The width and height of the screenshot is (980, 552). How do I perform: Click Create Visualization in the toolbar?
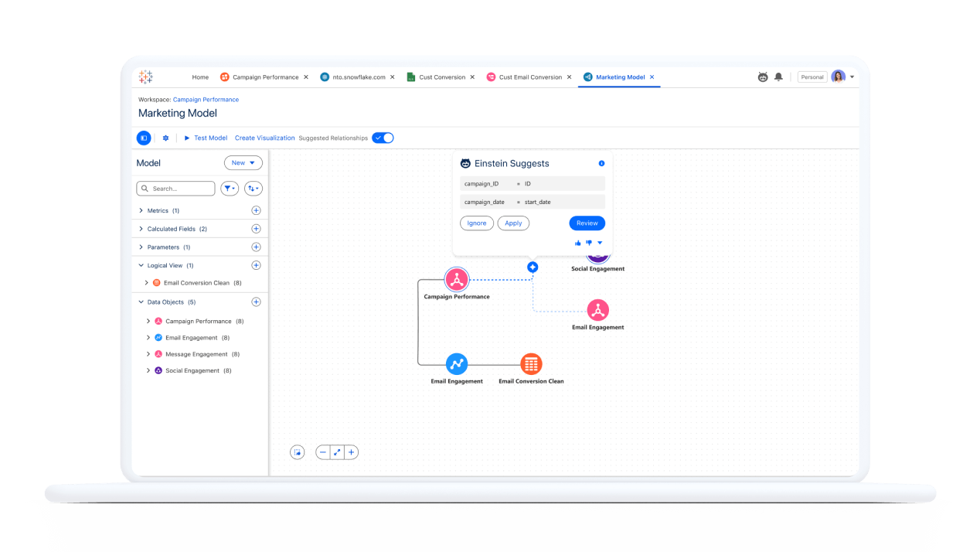[264, 137]
